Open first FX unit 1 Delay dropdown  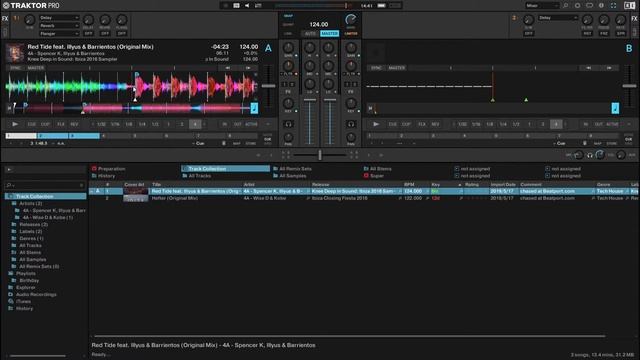[59, 18]
